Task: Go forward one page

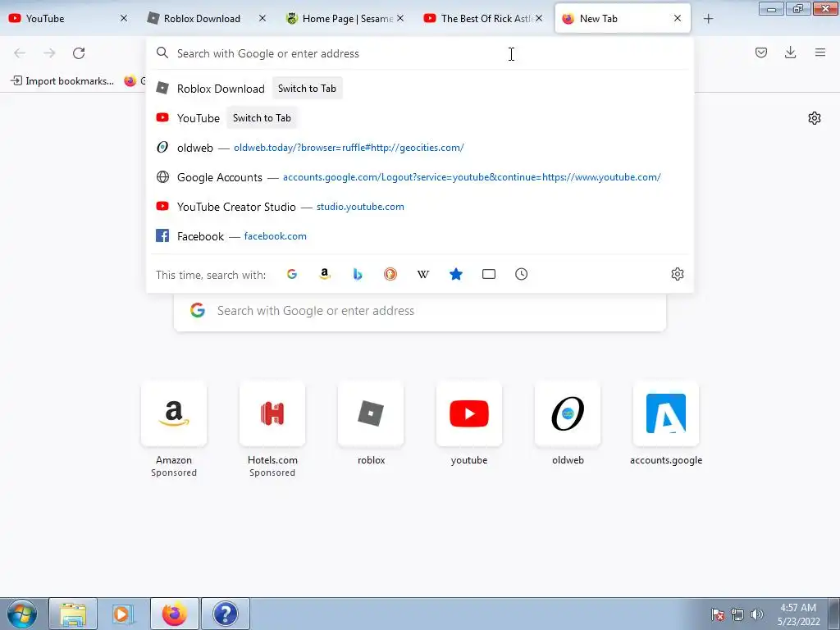Action: tap(49, 53)
